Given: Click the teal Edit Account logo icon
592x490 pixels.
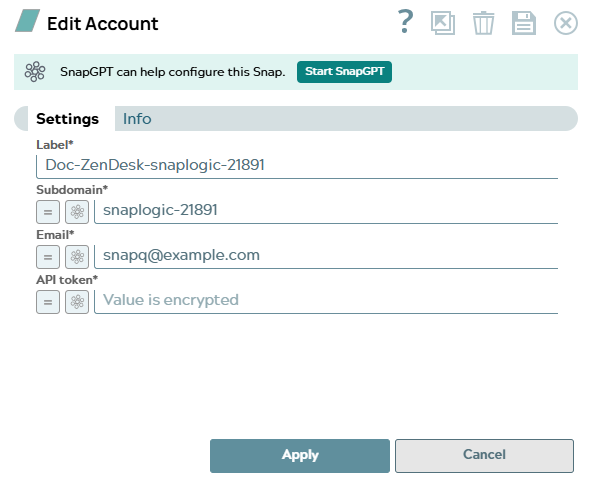Looking at the screenshot, I should [28, 21].
